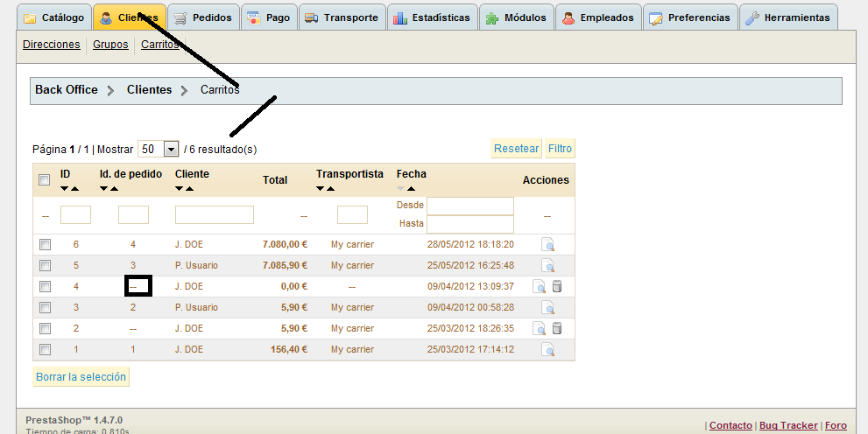Image resolution: width=868 pixels, height=434 pixels.
Task: Open the Catálogo tab
Action: (x=54, y=17)
